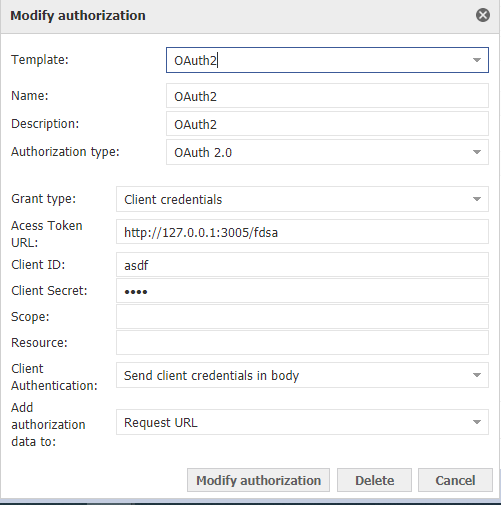Click the Modify authorization button

(x=258, y=480)
